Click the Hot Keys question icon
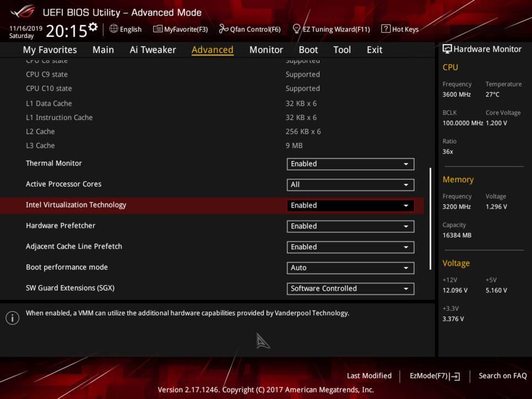Image resolution: width=532 pixels, height=399 pixels. click(386, 29)
